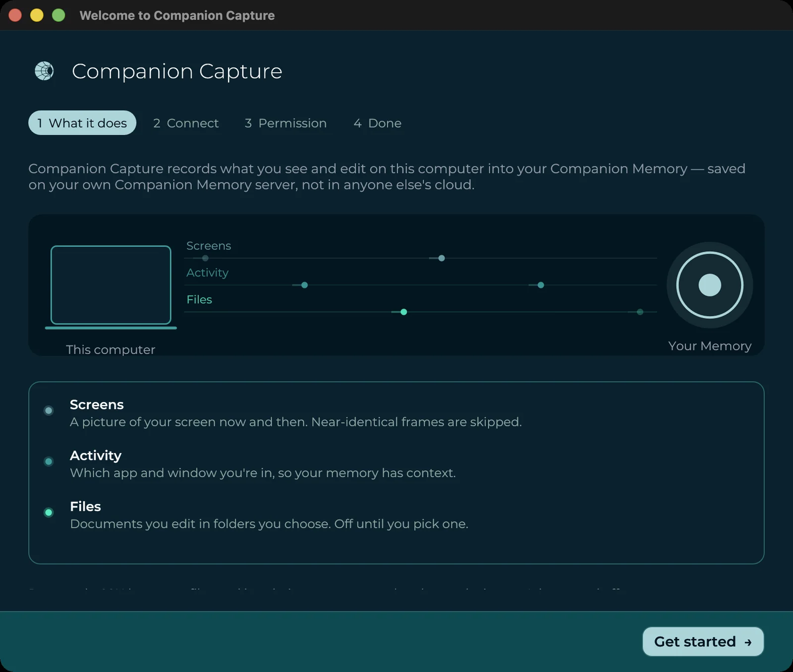The width and height of the screenshot is (793, 672).
Task: Click the "Your Memory" caption
Action: pos(710,346)
